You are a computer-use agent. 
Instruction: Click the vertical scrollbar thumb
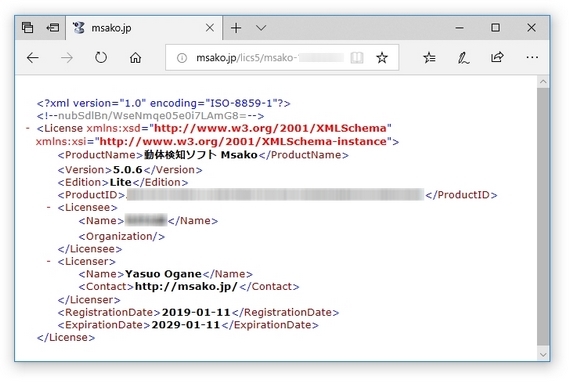click(x=543, y=217)
